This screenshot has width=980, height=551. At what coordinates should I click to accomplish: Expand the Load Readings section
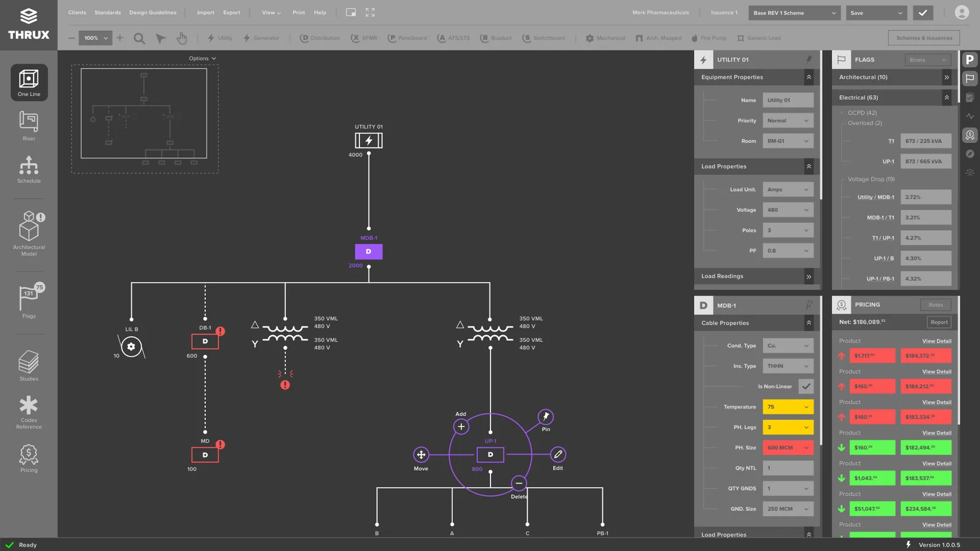pyautogui.click(x=809, y=276)
